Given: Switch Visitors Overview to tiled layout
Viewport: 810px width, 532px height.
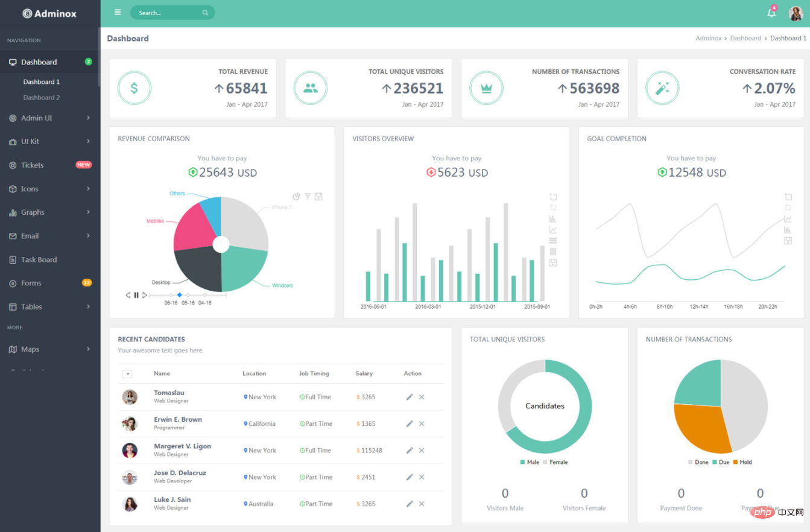Looking at the screenshot, I should coord(553,252).
